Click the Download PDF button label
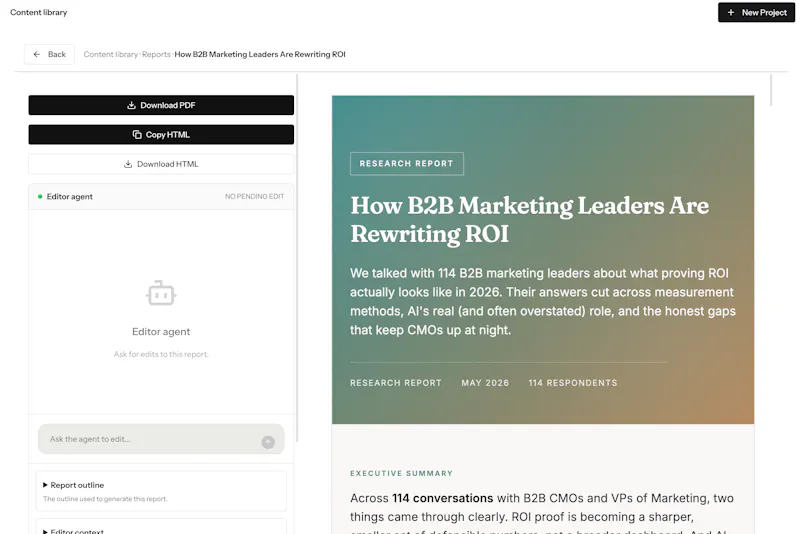The height and width of the screenshot is (534, 800). pyautogui.click(x=168, y=105)
